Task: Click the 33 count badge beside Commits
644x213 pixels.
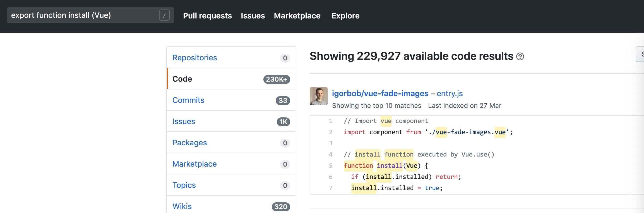Action: (283, 101)
